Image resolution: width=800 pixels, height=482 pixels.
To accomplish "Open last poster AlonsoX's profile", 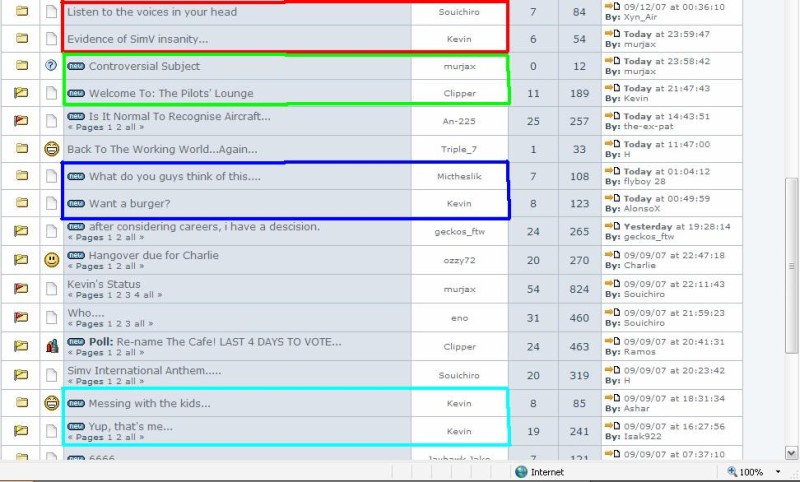I will pos(642,209).
